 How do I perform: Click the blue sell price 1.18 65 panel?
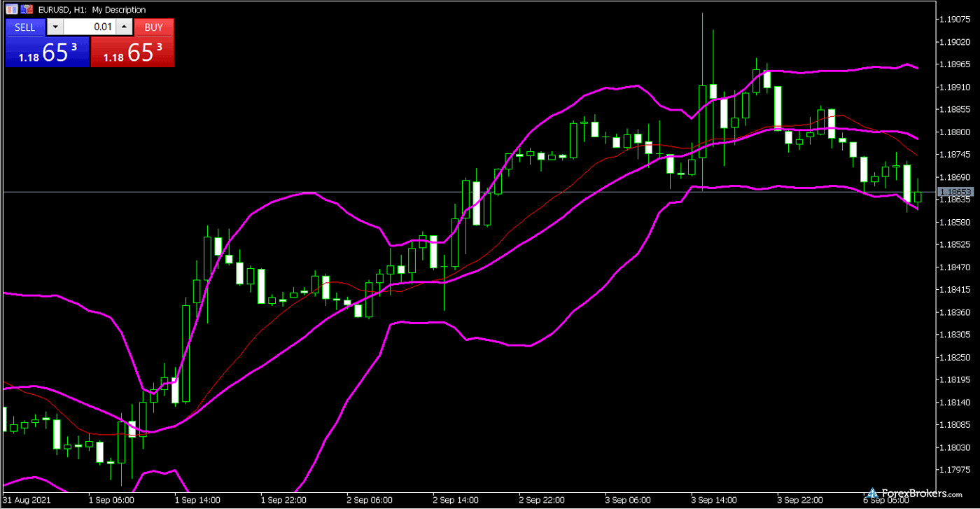tap(47, 52)
